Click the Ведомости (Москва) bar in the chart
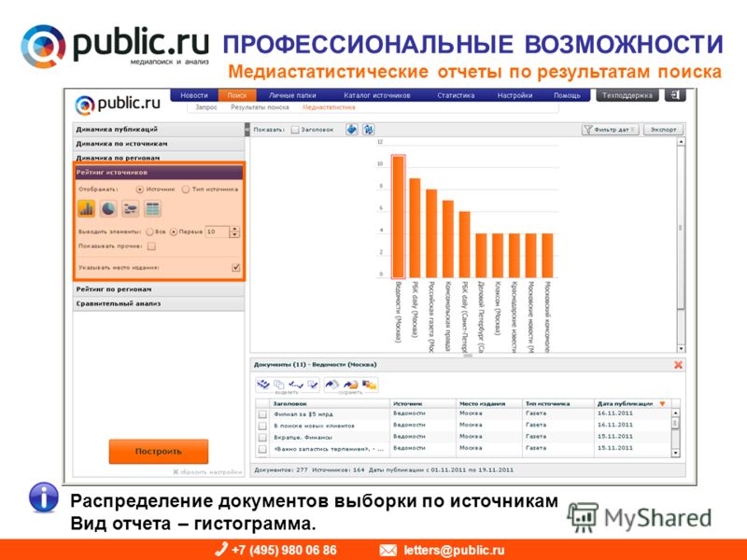 (x=399, y=217)
